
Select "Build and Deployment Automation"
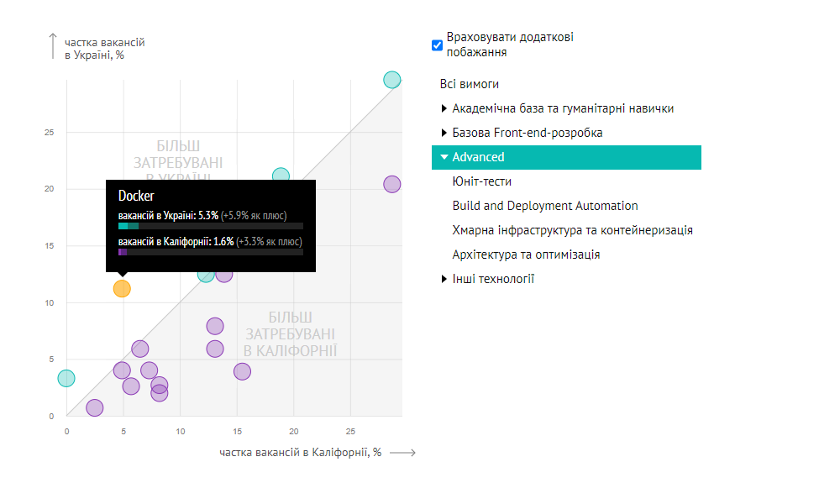544,206
